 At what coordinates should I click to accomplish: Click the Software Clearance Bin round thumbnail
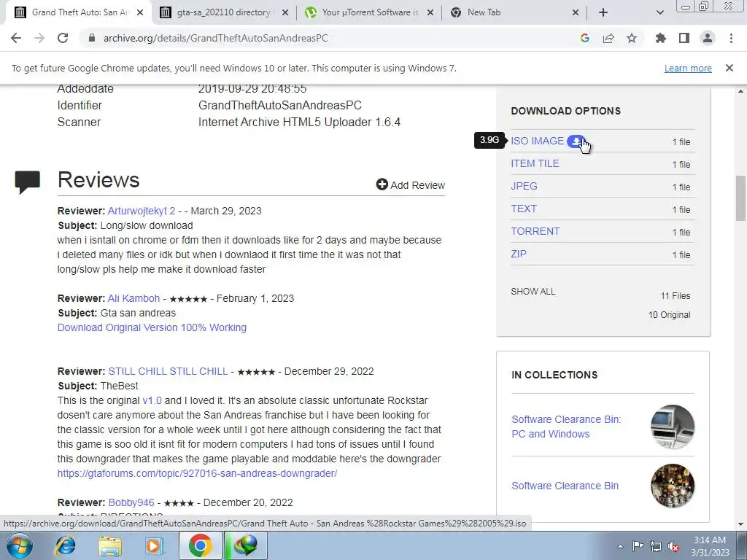tap(673, 486)
